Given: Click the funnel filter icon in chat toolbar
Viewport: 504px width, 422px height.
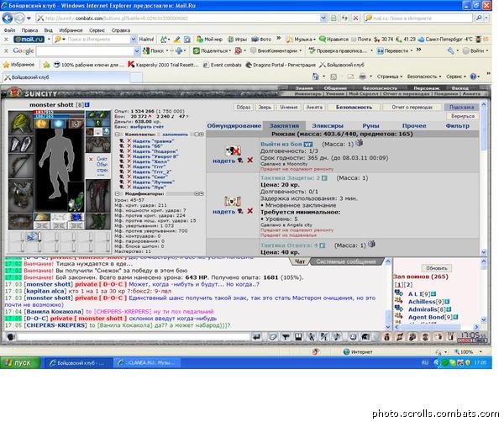Looking at the screenshot, I should coord(286,337).
